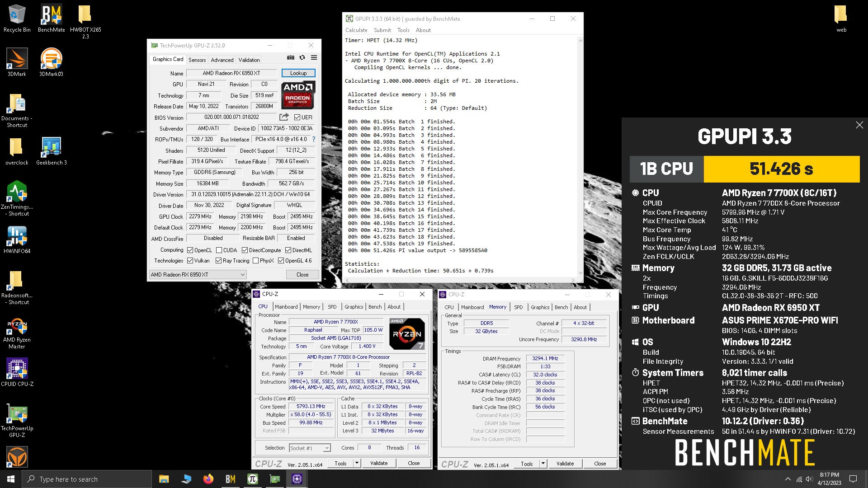Viewport: 868px width, 488px height.
Task: Launch the 3DMark03 desktop icon
Action: 51,62
